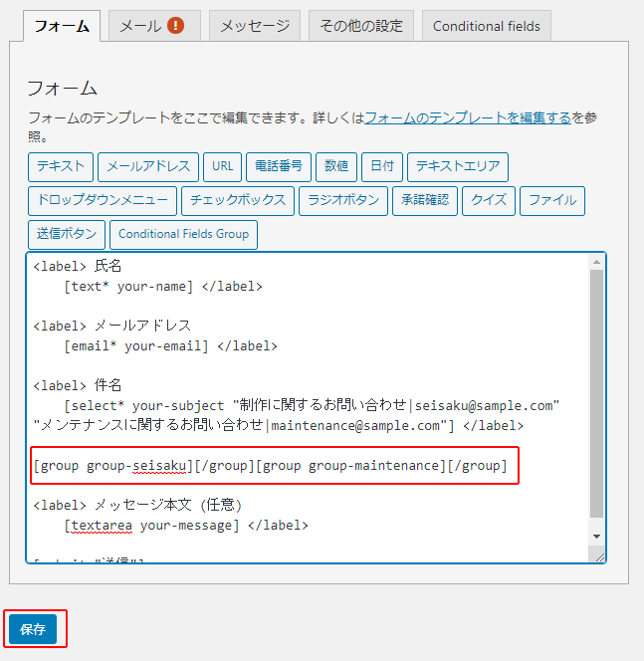Add a URL field tag
644x661 pixels.
[222, 167]
